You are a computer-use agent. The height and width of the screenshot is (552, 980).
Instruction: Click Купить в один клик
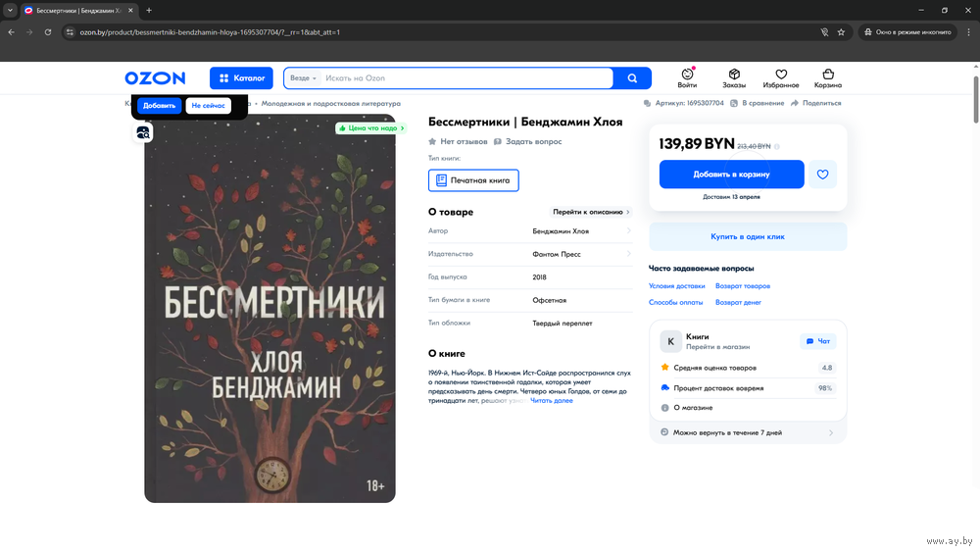(x=748, y=237)
